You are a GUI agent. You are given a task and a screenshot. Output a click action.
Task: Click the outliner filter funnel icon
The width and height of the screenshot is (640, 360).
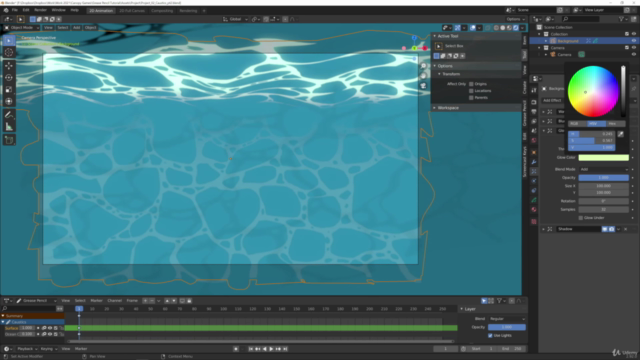621,19
